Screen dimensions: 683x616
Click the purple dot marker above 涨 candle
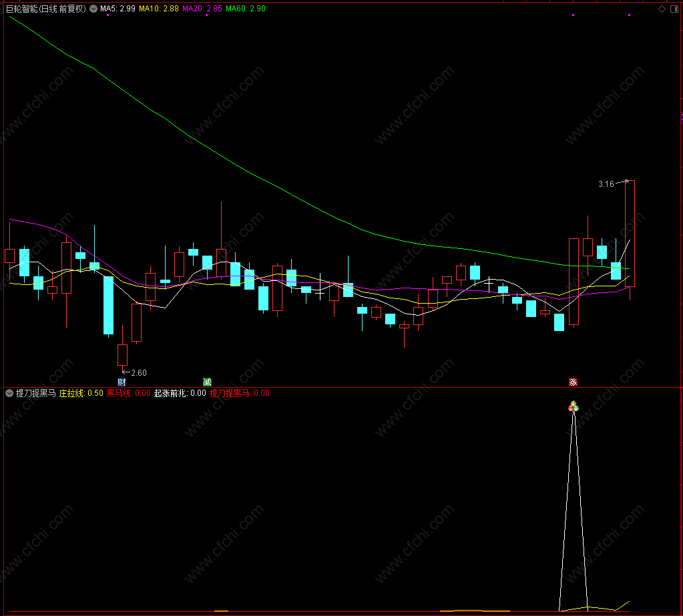click(574, 15)
